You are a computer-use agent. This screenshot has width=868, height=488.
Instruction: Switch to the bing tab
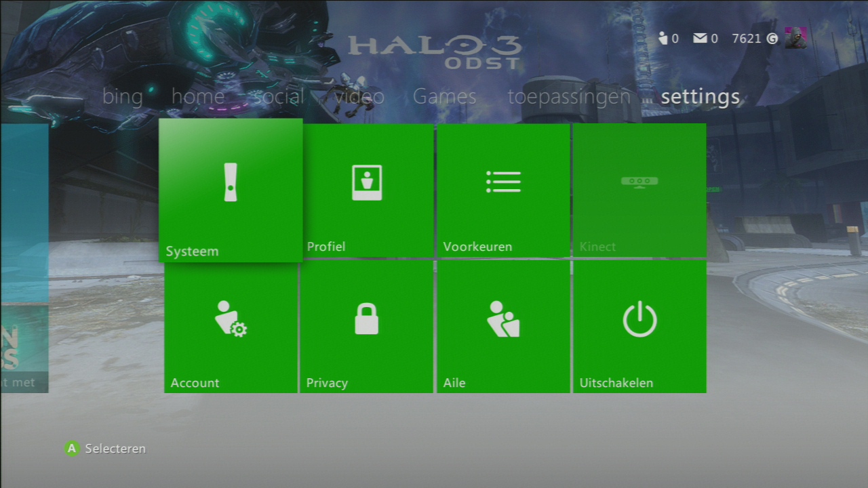tap(123, 97)
